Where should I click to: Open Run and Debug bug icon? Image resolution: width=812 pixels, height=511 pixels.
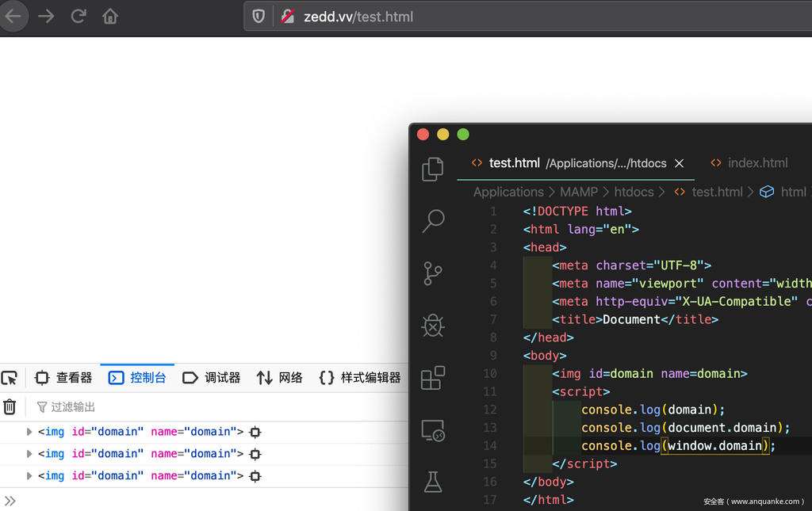coord(433,326)
